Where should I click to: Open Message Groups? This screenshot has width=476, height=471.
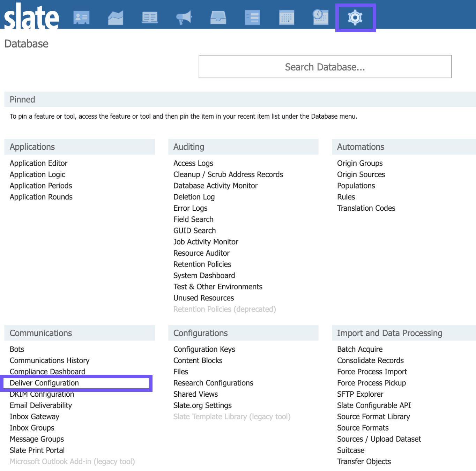click(37, 439)
